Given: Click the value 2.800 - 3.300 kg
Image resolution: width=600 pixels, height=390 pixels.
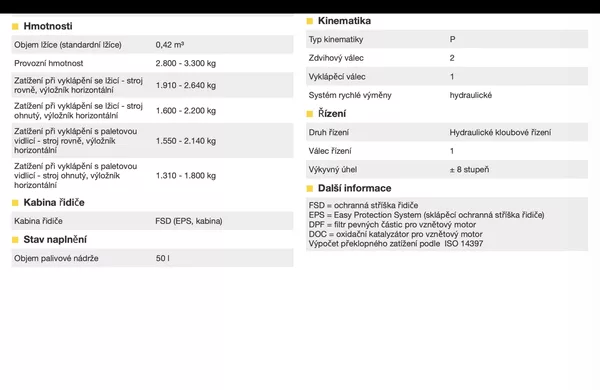Looking at the screenshot, I should coord(186,63).
